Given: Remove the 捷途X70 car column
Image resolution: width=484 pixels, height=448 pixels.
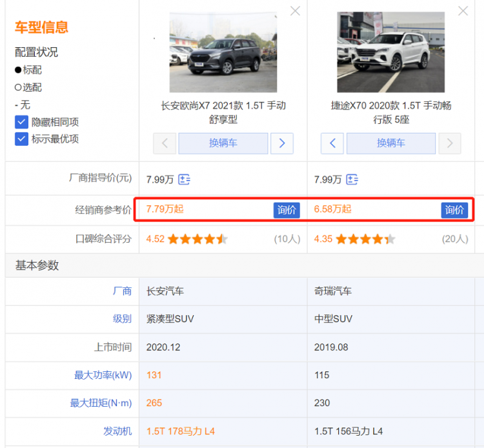Looking at the screenshot, I should [463, 11].
